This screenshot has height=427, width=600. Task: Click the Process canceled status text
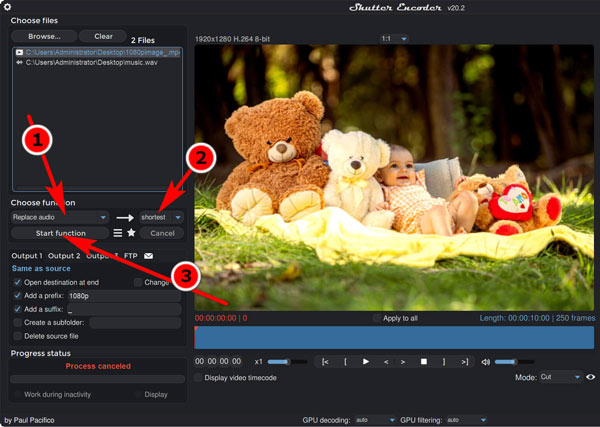click(x=98, y=366)
